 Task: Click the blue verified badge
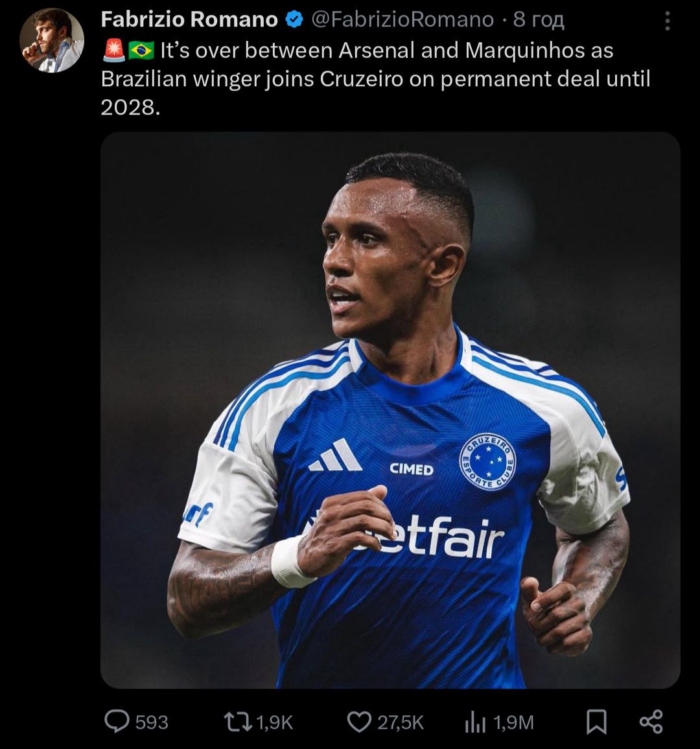click(295, 20)
